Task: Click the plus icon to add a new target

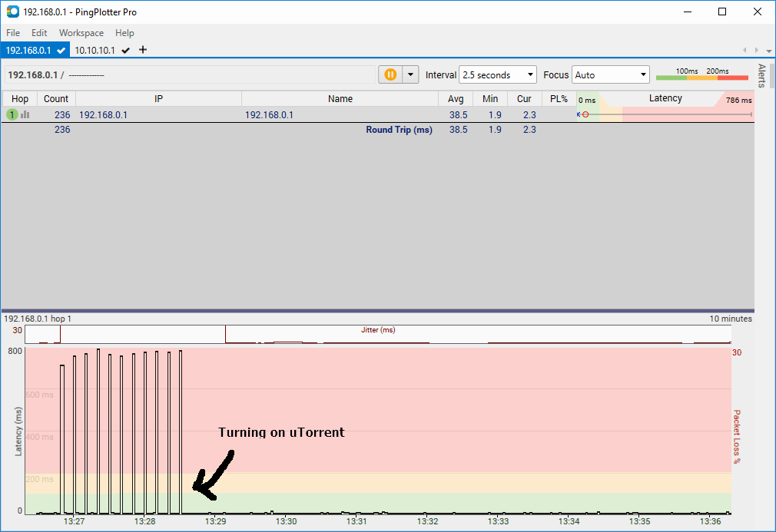Action: tap(143, 50)
